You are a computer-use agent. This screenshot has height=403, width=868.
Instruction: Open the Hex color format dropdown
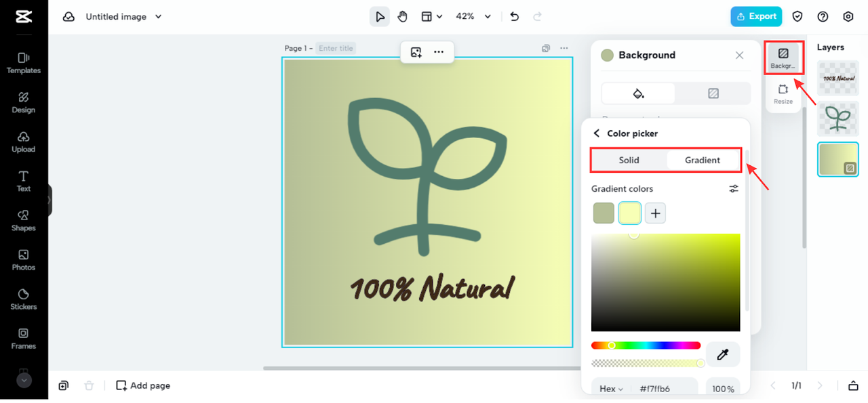point(611,389)
